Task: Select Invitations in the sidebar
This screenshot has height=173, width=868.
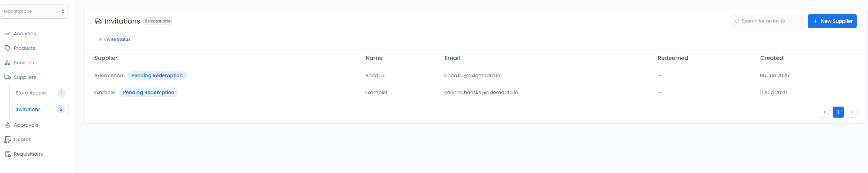Action: [28, 109]
